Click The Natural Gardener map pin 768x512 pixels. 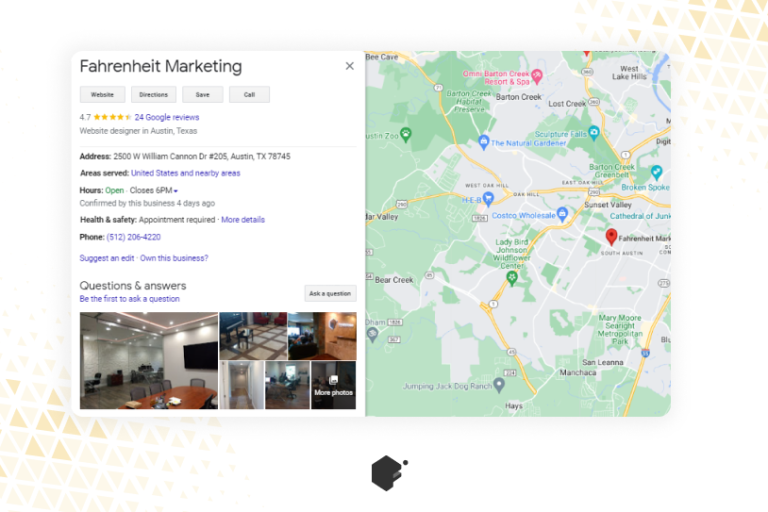483,142
